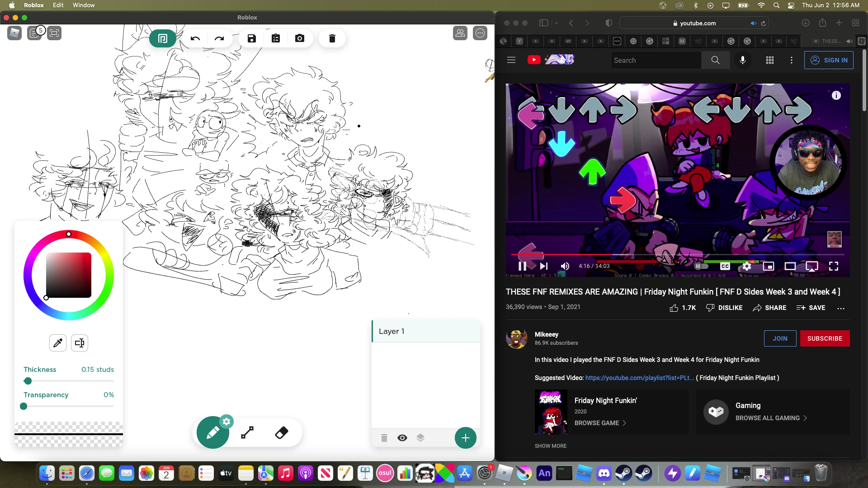Viewport: 868px width, 488px height.
Task: Open YouTube video settings gear
Action: 747,266
